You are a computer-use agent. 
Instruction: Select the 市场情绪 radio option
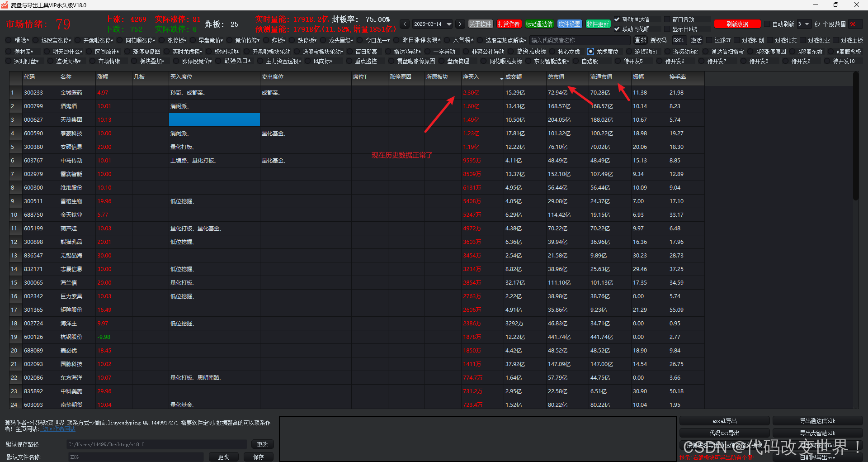pyautogui.click(x=92, y=61)
